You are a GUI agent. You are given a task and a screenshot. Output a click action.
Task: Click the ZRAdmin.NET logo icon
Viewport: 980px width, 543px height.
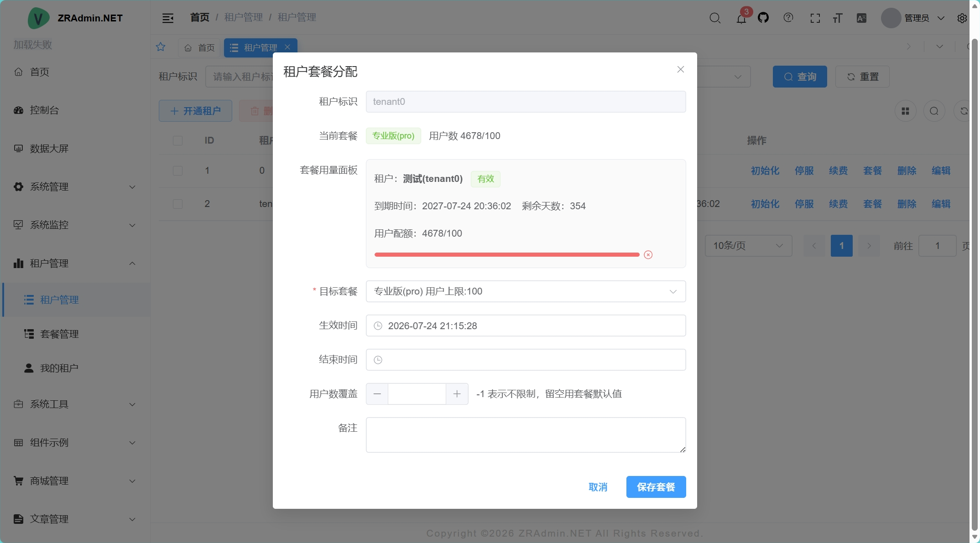pyautogui.click(x=38, y=18)
